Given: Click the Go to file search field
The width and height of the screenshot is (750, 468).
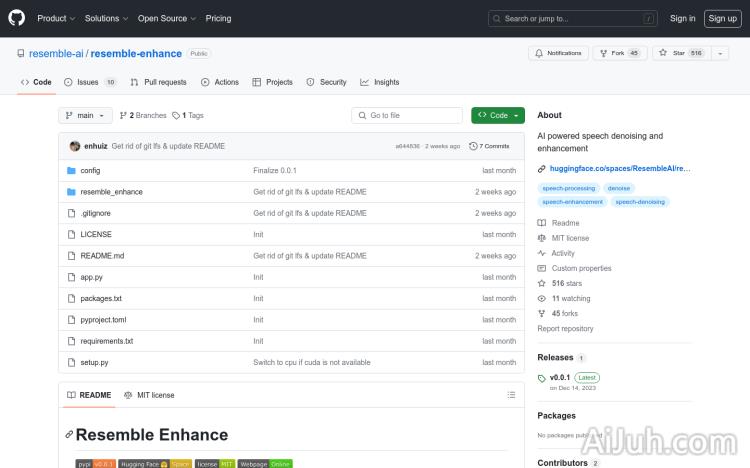Looking at the screenshot, I should [408, 116].
